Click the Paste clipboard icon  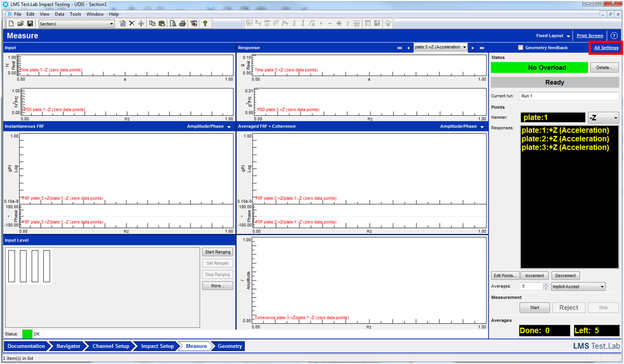(x=162, y=24)
